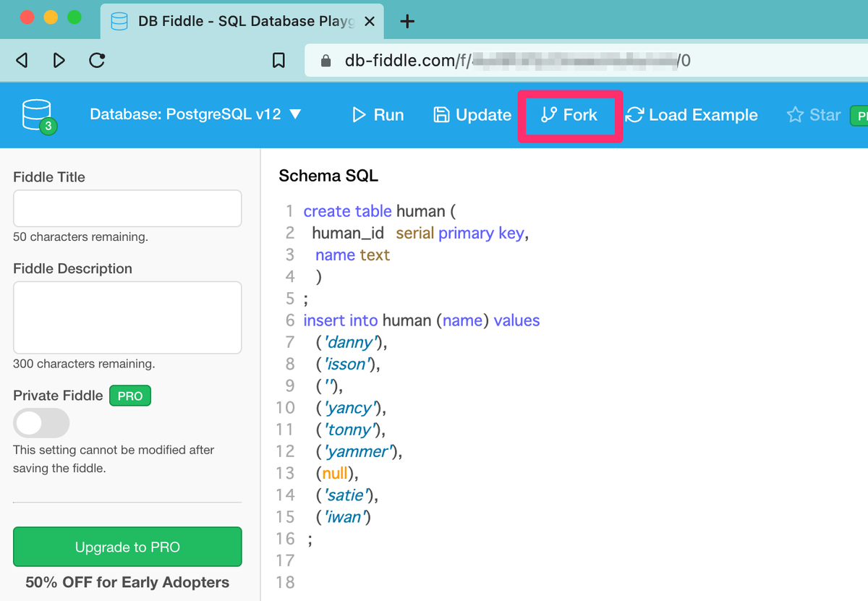Image resolution: width=868 pixels, height=601 pixels.
Task: Toggle the Private Fiddle switch
Action: [x=41, y=423]
